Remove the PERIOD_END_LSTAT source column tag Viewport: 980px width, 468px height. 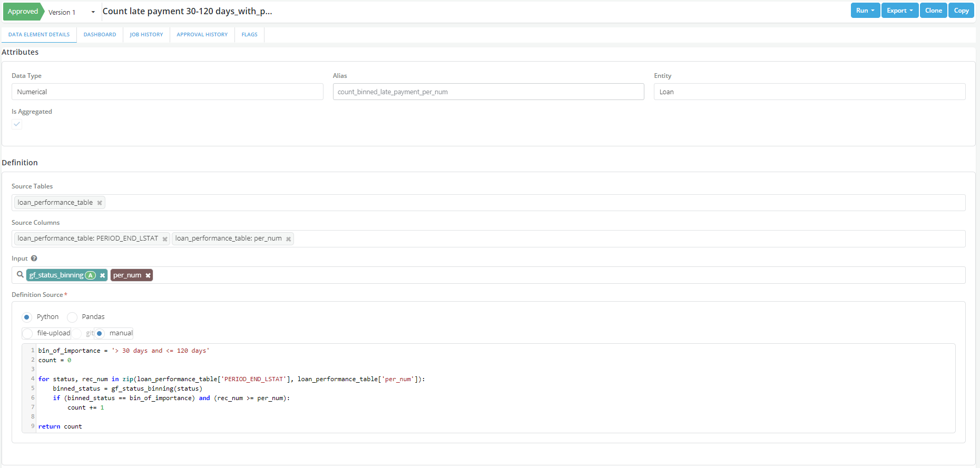point(164,239)
